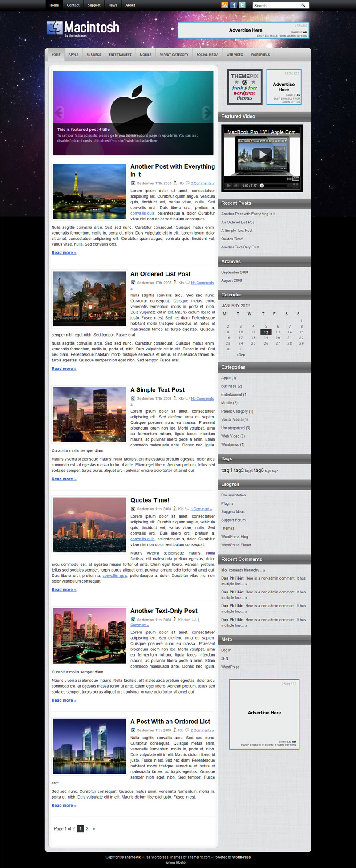This screenshot has height=868, width=356.
Task: Open Support Forum blogroll link
Action: click(x=233, y=520)
